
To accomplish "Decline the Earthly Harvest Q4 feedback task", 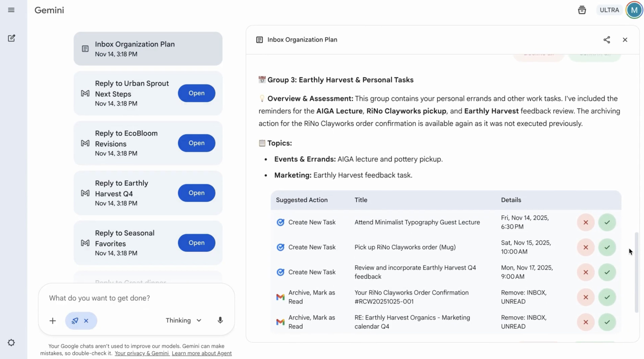I will click(586, 272).
